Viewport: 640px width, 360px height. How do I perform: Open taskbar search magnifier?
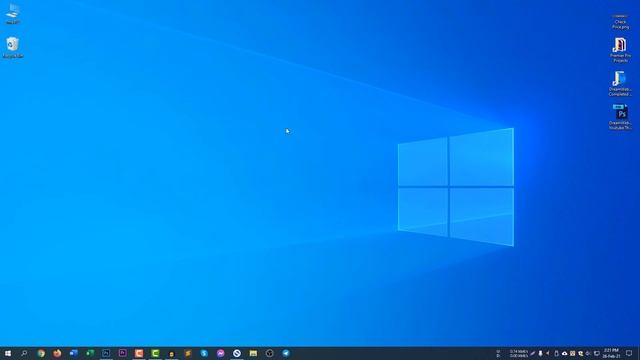click(24, 353)
